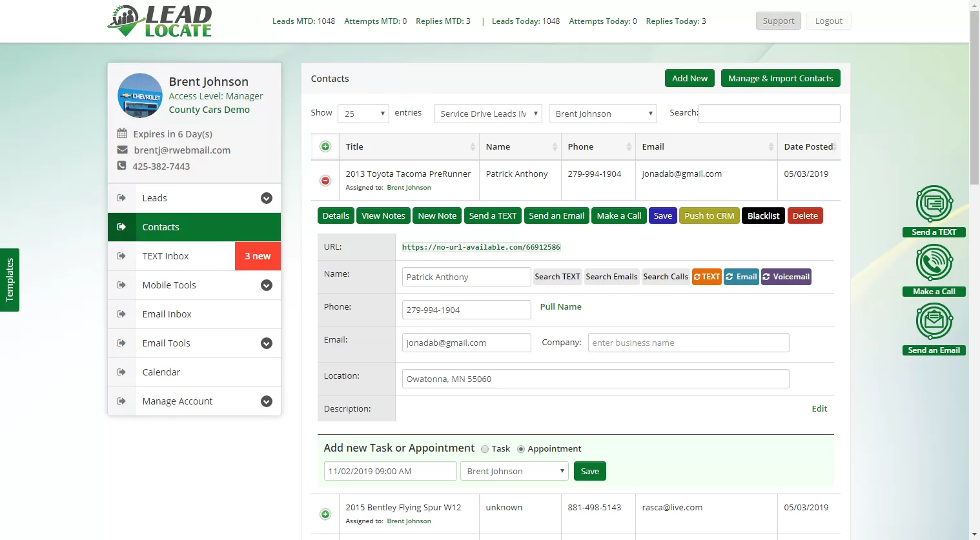Click the Details button
The image size is (980, 540).
click(x=336, y=215)
